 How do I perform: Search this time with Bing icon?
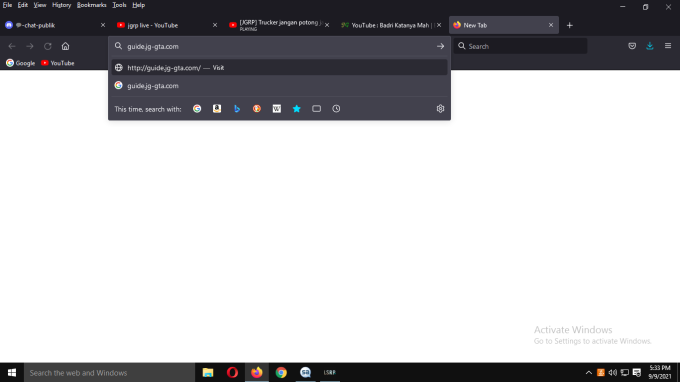pos(237,109)
